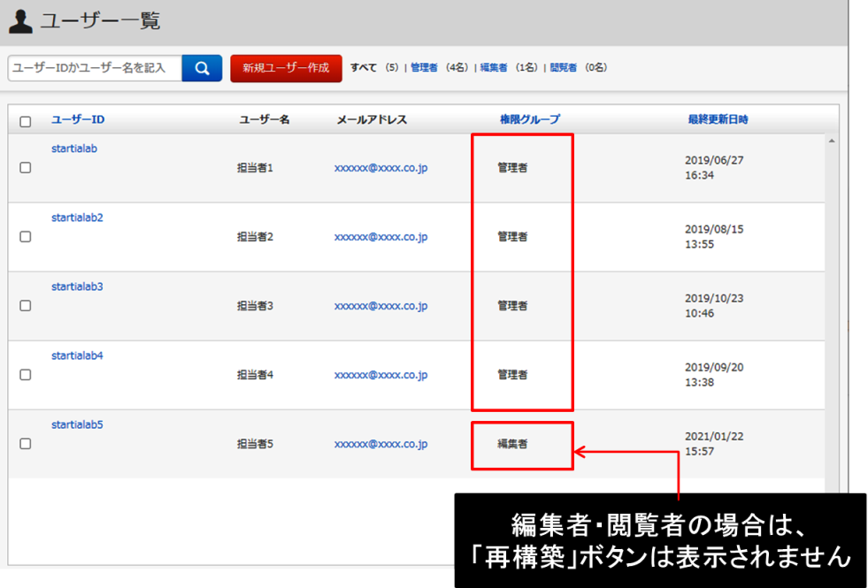
Task: Check the box for startialab4 row
Action: point(26,375)
